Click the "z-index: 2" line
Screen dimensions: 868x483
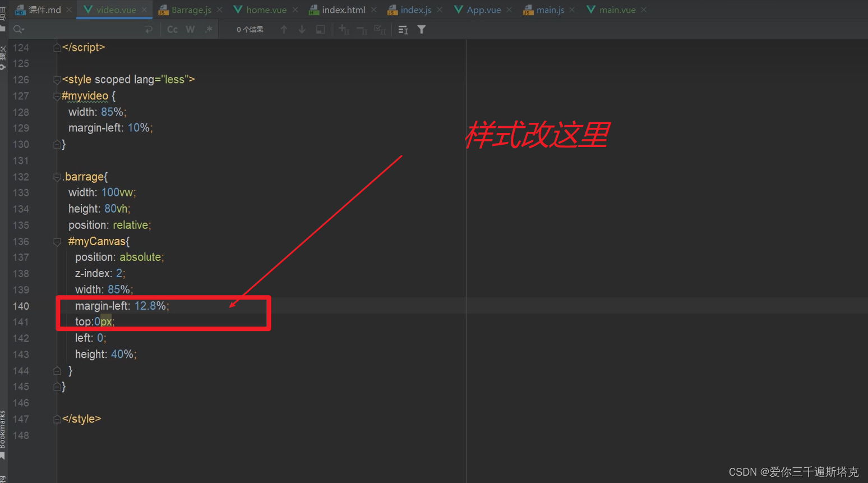click(100, 273)
